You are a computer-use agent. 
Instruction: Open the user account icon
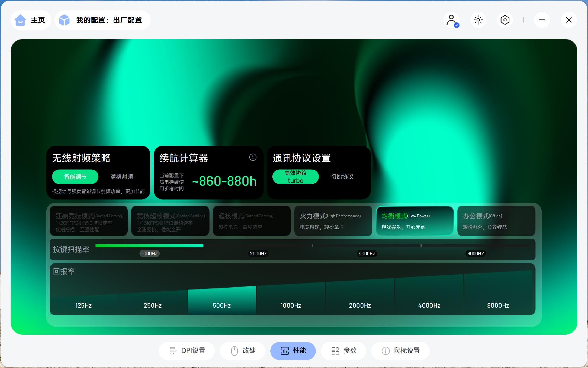[451, 20]
